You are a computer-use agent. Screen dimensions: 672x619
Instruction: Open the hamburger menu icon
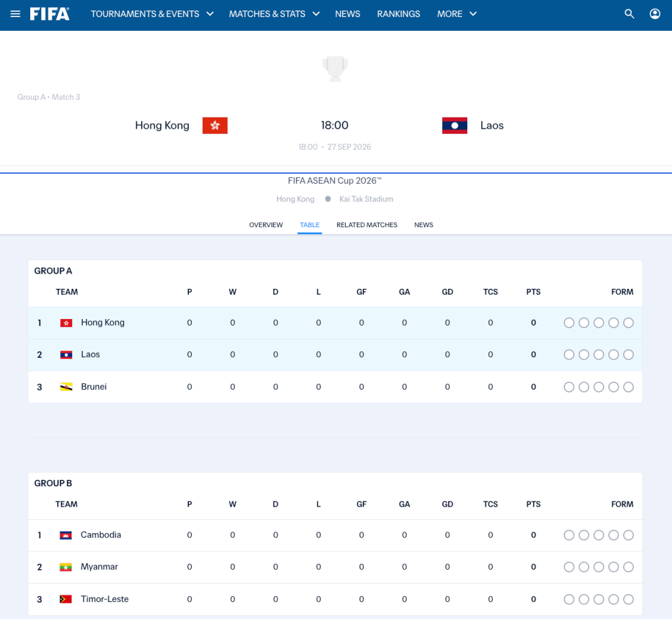point(16,14)
